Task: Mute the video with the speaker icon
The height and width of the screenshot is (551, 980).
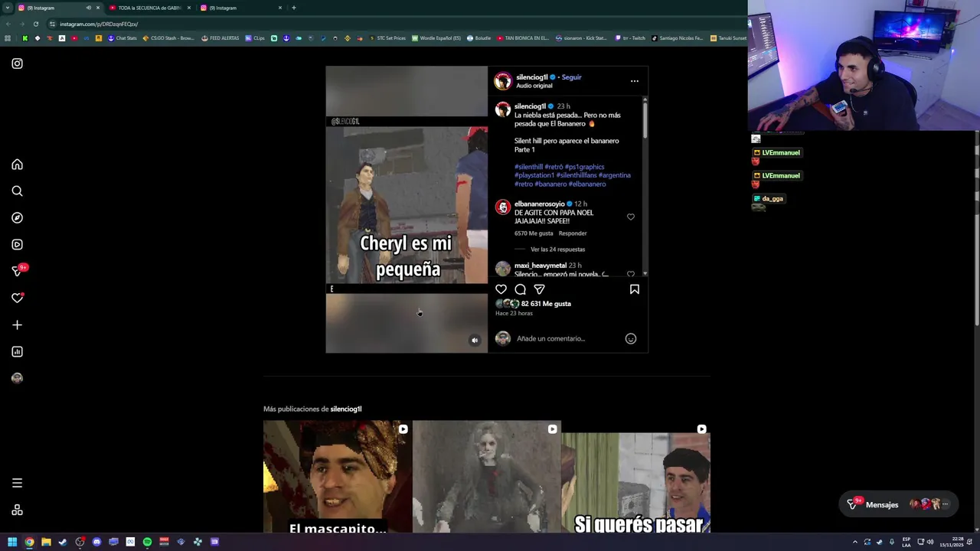Action: (474, 341)
